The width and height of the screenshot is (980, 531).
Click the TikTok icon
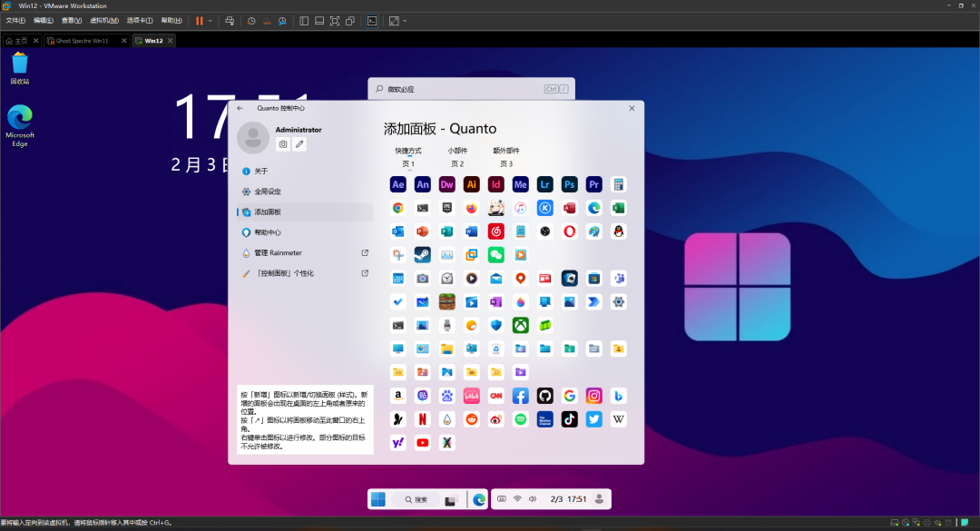[569, 418]
